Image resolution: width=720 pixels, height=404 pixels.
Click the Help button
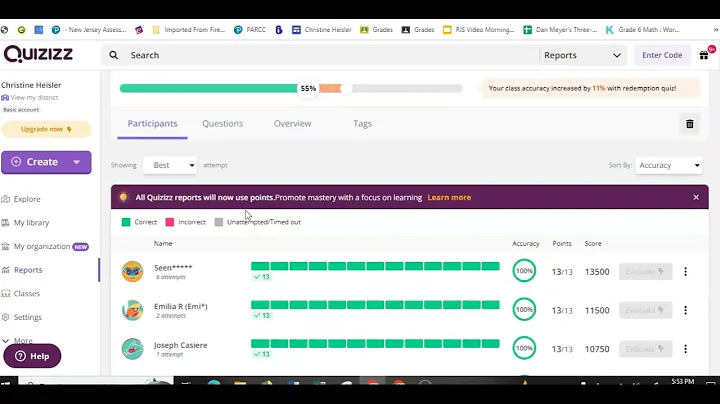pos(32,356)
